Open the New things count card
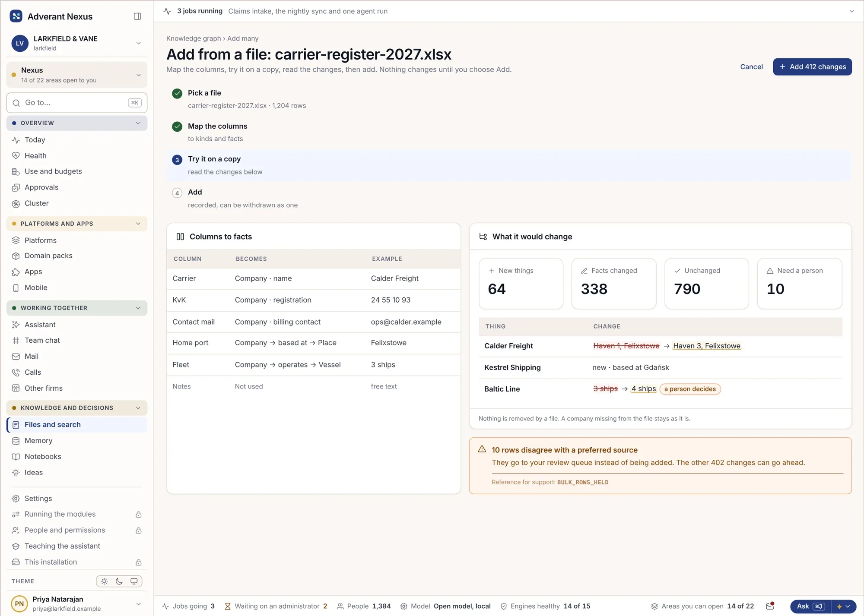 pos(521,284)
